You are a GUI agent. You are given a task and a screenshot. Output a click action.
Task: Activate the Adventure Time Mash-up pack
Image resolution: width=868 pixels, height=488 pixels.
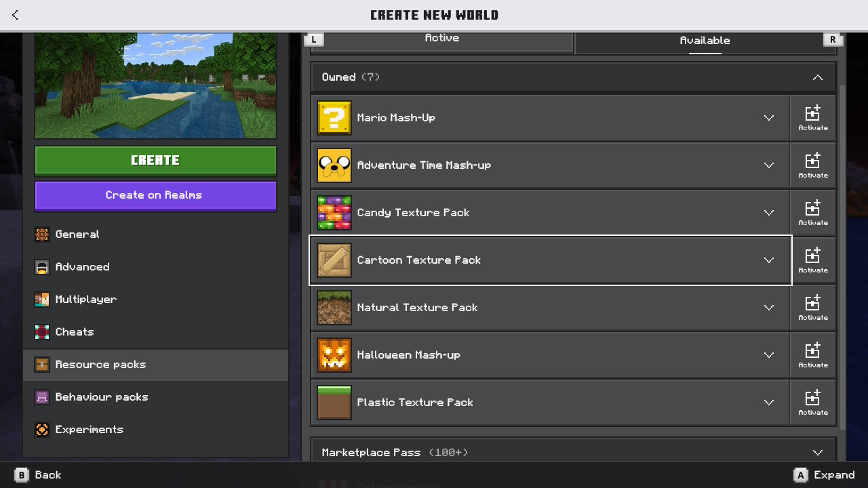click(813, 165)
